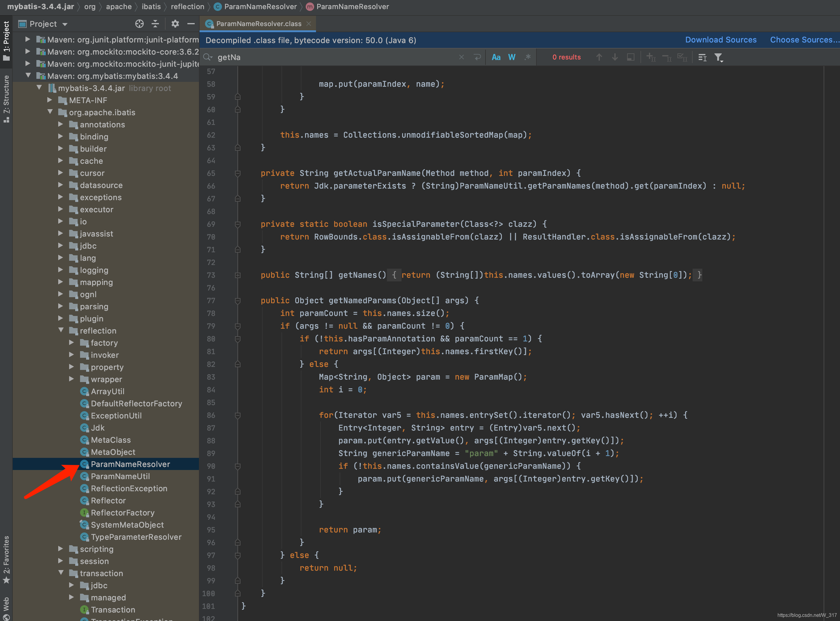The image size is (840, 621).
Task: Expand the annotations package folder
Action: (61, 124)
